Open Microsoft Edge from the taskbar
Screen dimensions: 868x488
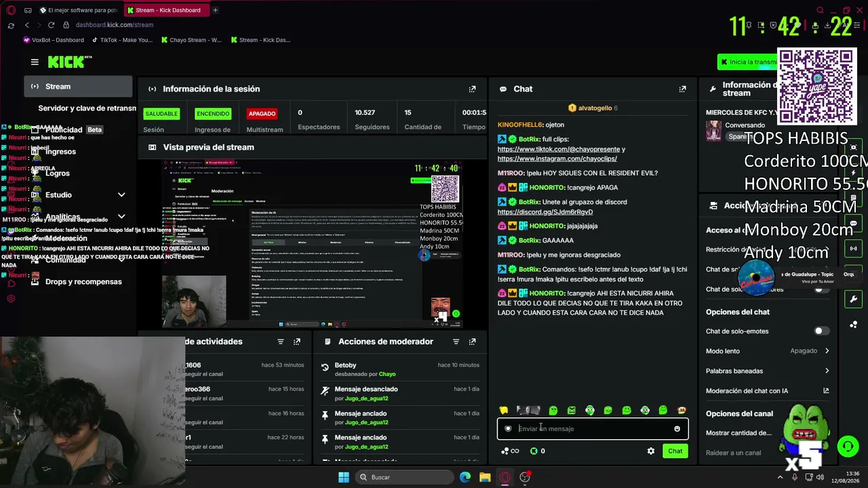465,477
